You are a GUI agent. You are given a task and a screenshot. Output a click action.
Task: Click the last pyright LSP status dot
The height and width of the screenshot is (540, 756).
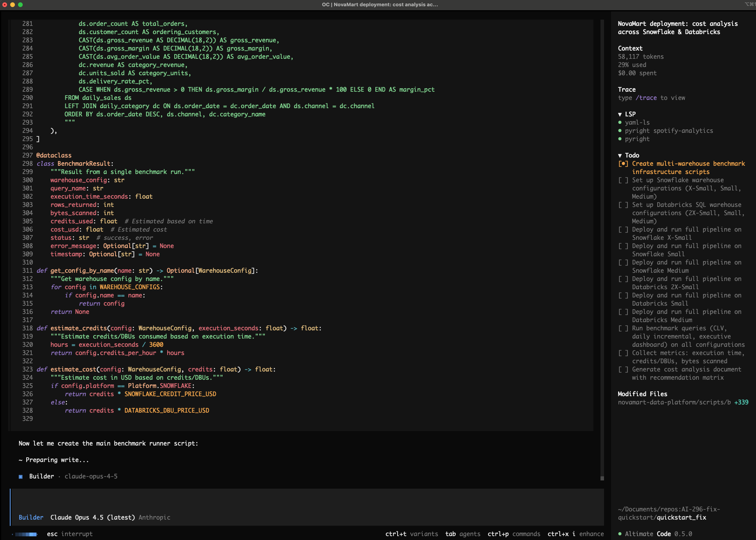620,139
